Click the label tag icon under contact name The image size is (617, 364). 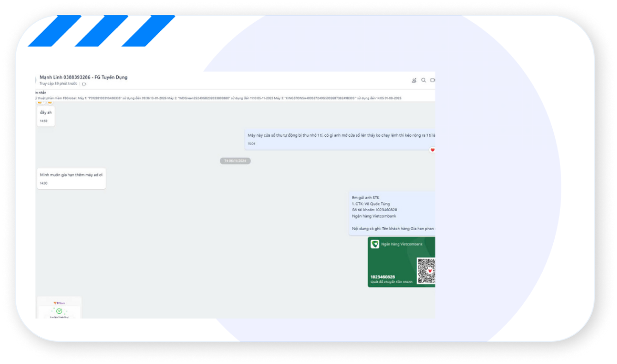point(84,84)
